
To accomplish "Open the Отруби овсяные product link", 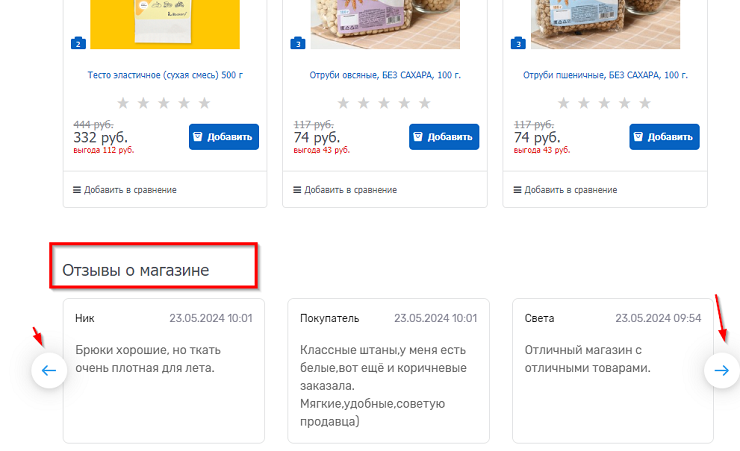I will tap(385, 75).
